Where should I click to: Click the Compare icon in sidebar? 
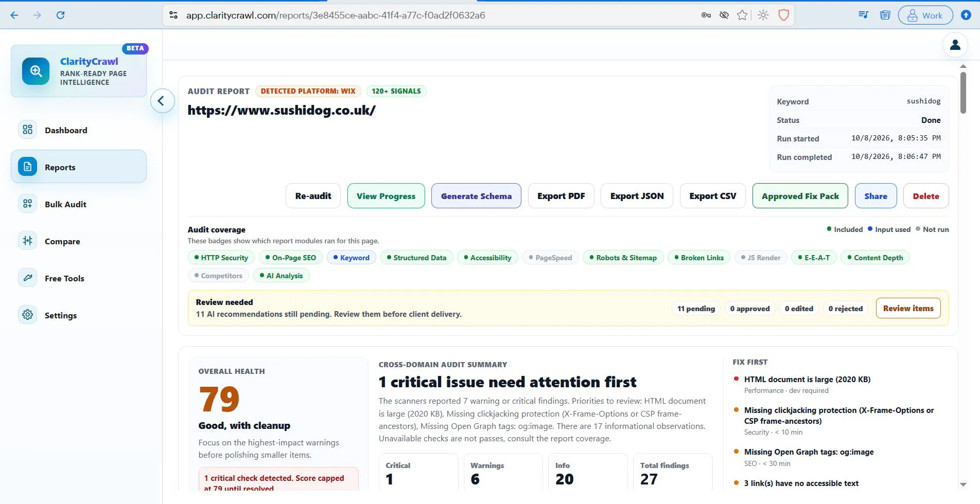coord(28,241)
